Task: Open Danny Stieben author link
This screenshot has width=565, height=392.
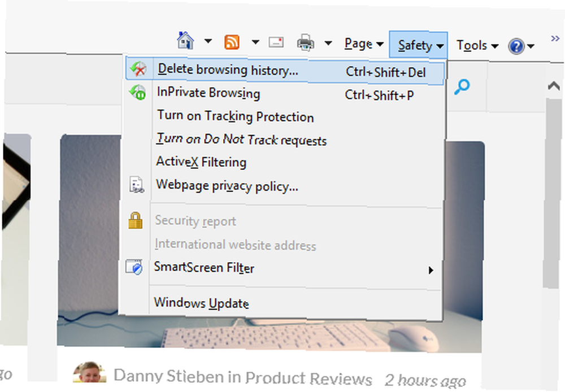Action: pos(168,376)
